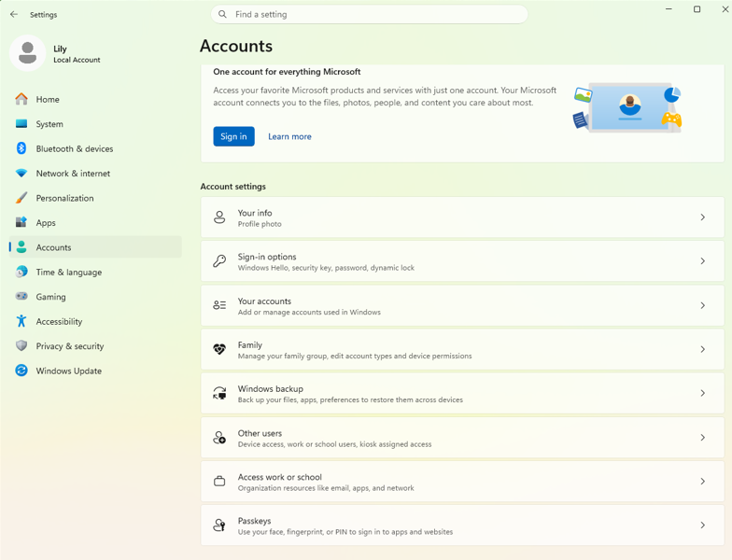Open Other users row
The image size is (732, 560).
pos(462,437)
